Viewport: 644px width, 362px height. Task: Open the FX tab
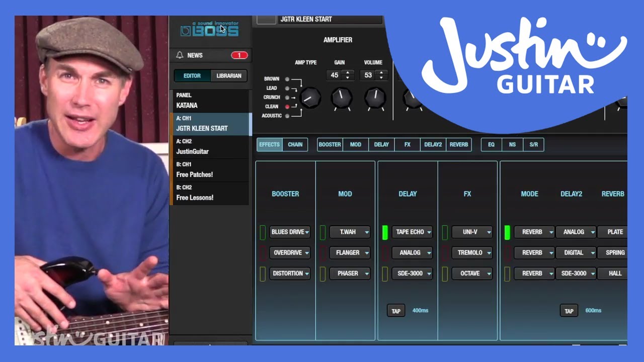[x=408, y=145]
